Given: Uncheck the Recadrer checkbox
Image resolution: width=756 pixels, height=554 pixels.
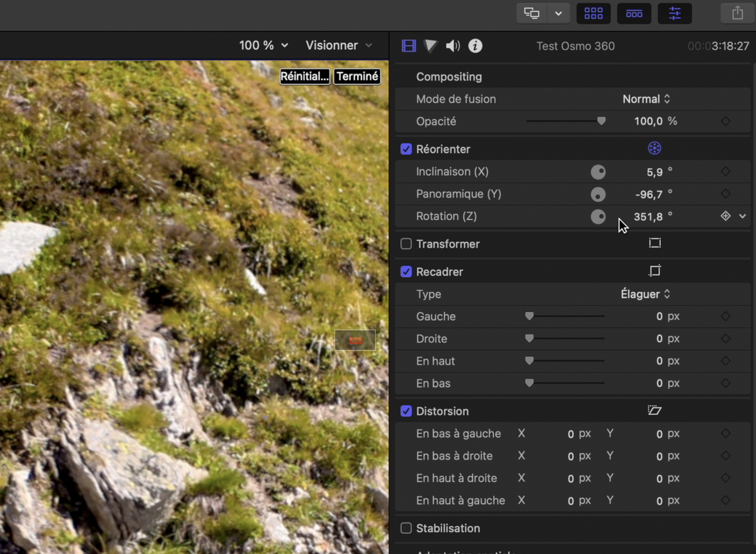Looking at the screenshot, I should 406,272.
